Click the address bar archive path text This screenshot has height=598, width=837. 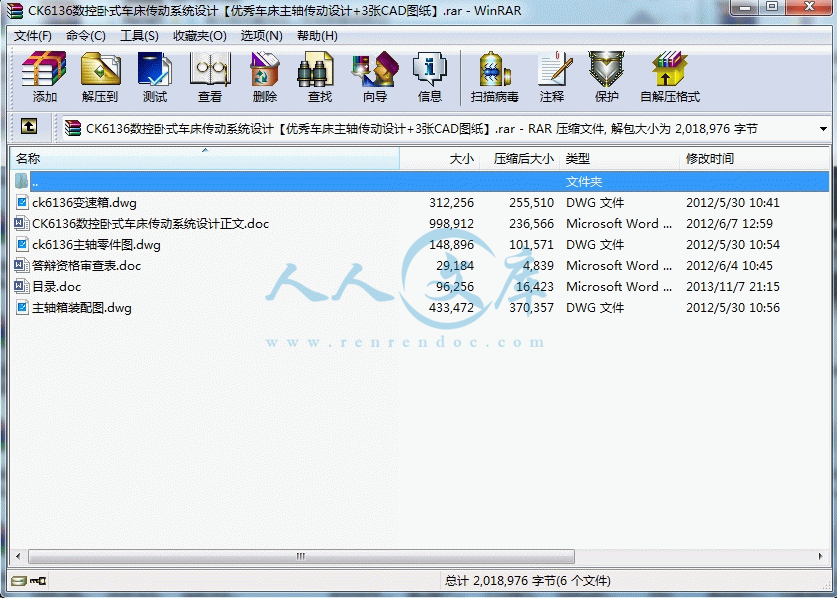[422, 129]
